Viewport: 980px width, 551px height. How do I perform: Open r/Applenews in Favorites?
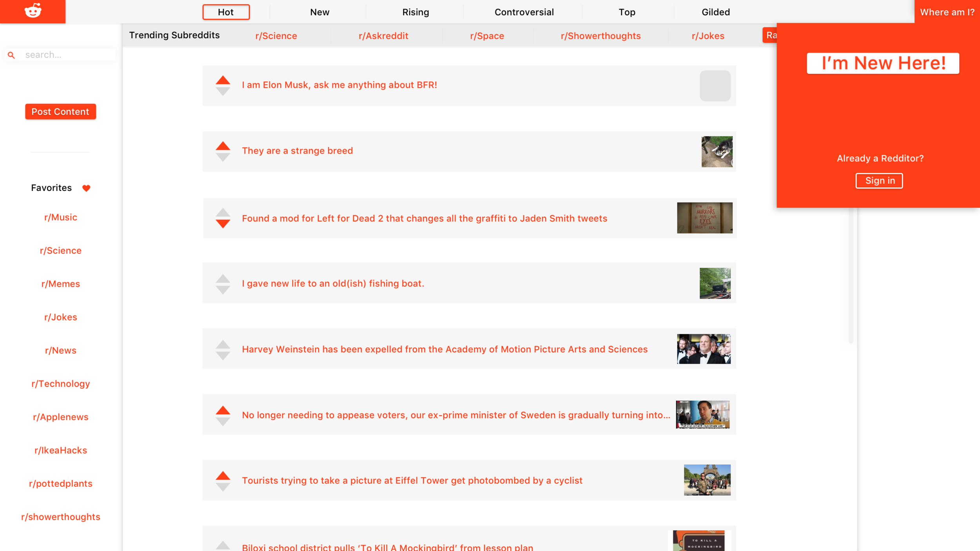click(x=60, y=417)
